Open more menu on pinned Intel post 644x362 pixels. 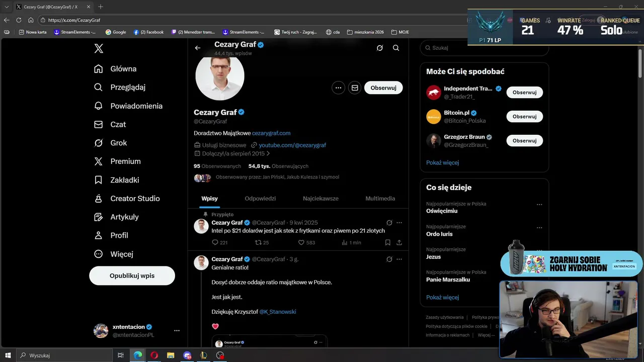tap(399, 223)
